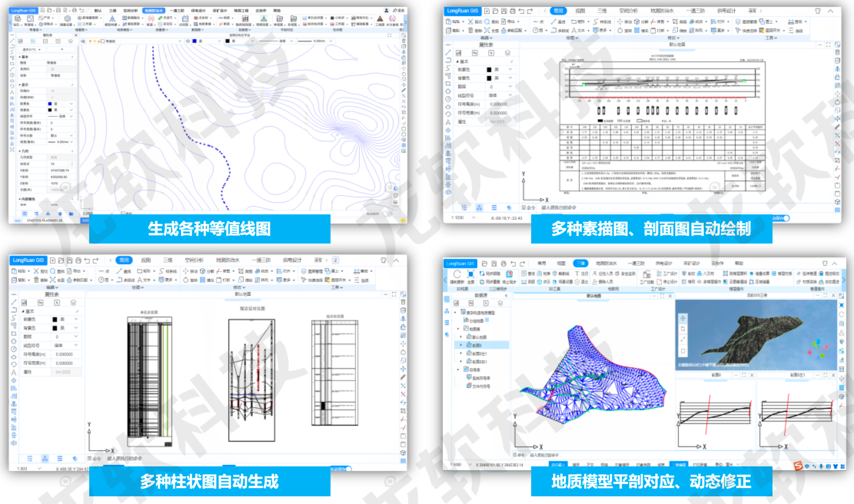Open the 三维 tab in bottom-left window
Image resolution: width=854 pixels, height=504 pixels.
tap(167, 260)
